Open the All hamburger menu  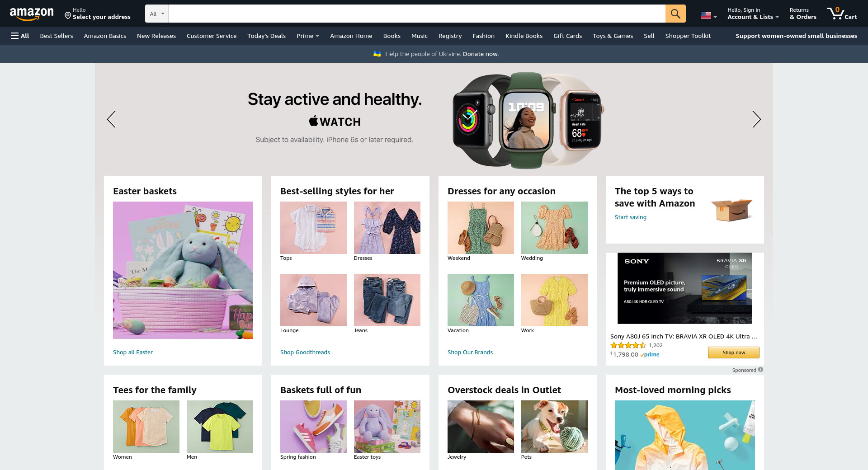[20, 36]
